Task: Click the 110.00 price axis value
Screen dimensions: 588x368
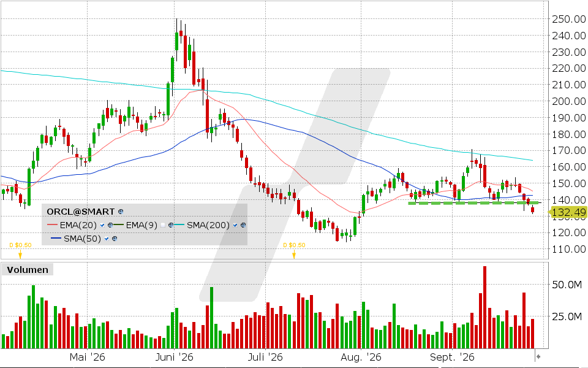Action: pyautogui.click(x=569, y=249)
